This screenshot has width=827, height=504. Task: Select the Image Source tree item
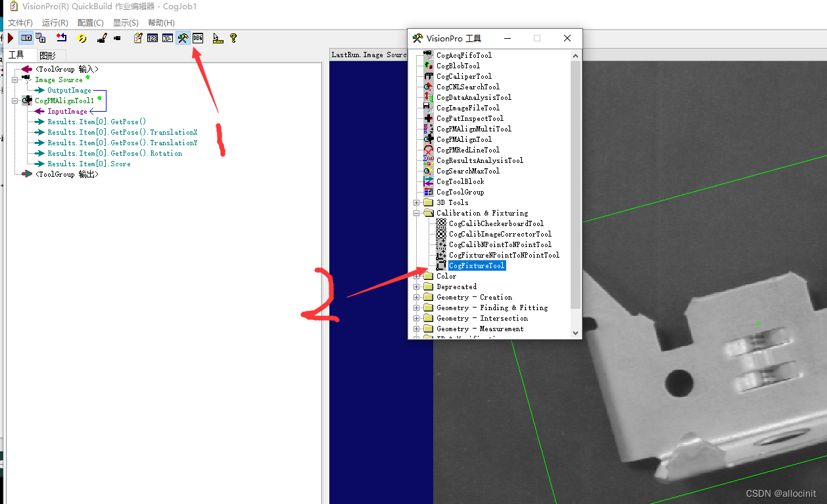pos(59,80)
